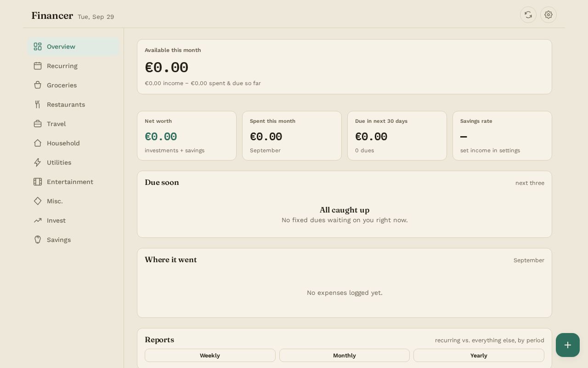
Task: Open settings via gear icon
Action: point(548,15)
